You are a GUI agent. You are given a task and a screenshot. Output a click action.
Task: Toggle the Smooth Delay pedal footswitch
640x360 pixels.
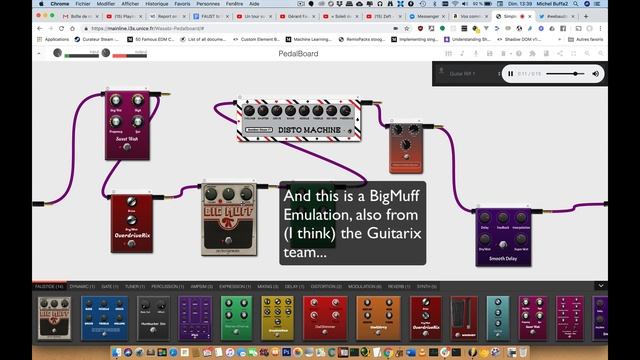503,244
